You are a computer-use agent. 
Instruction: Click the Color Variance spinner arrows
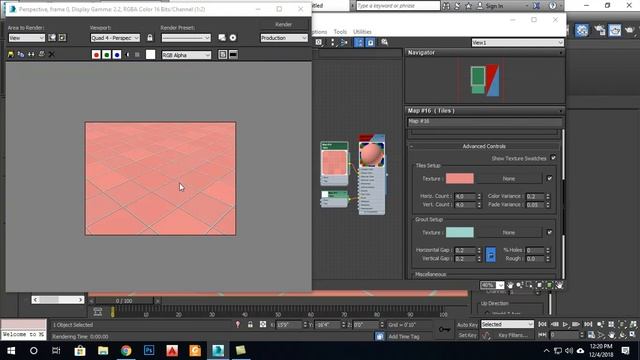[548, 196]
